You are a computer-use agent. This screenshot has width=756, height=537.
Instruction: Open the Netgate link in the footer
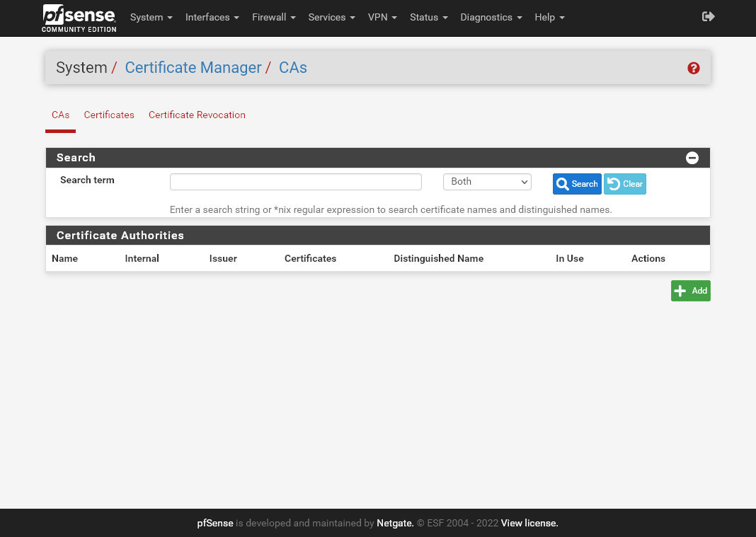click(394, 523)
